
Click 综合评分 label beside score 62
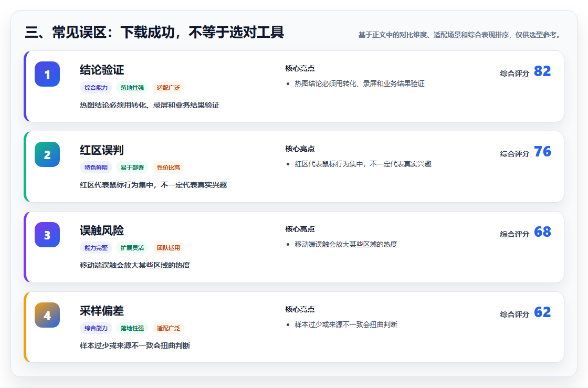click(x=514, y=314)
